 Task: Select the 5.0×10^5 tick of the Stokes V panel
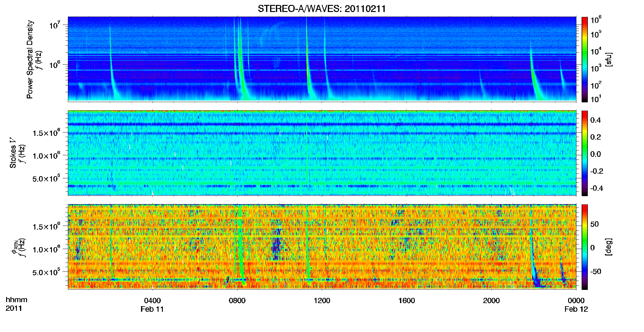(x=46, y=178)
